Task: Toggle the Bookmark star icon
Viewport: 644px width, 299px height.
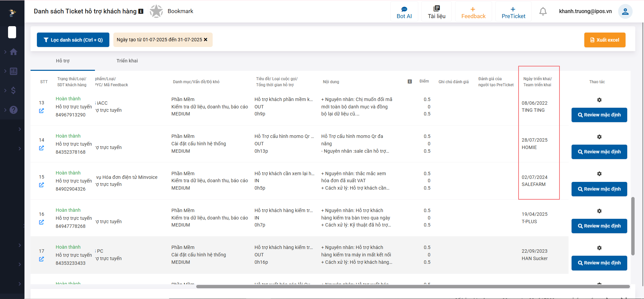Action: pyautogui.click(x=156, y=11)
